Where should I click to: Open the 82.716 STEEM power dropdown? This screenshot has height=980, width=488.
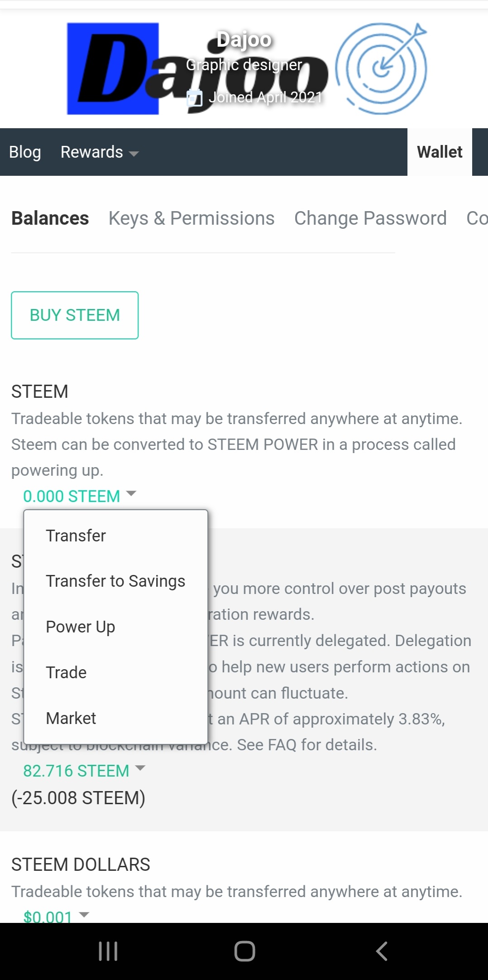coord(84,771)
